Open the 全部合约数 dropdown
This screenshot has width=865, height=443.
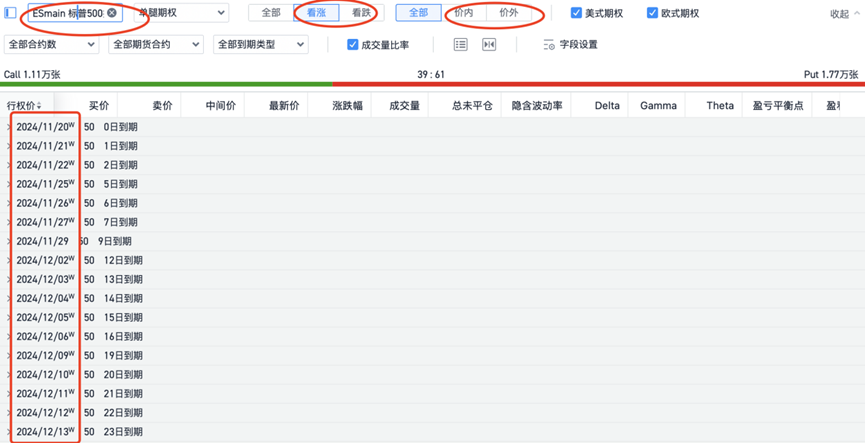51,45
